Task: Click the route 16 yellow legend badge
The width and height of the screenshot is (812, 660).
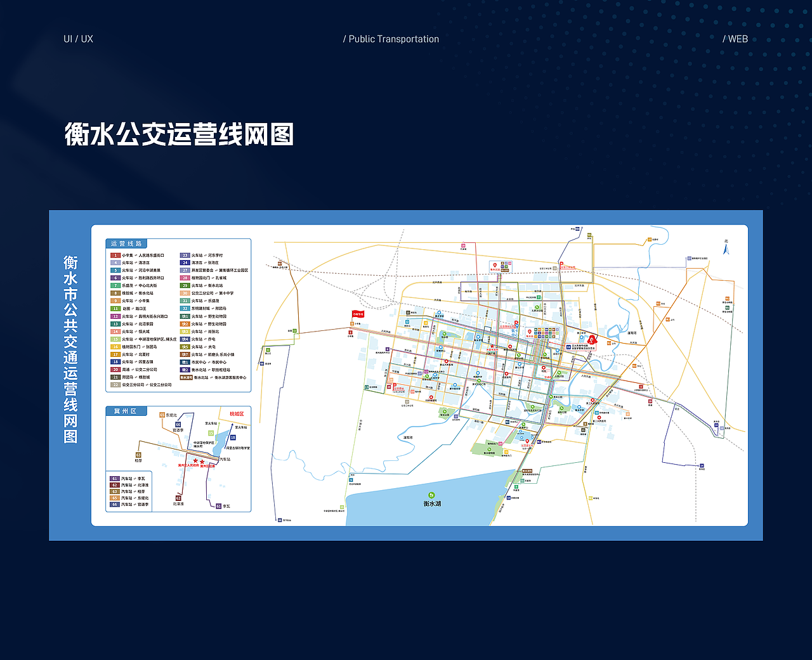Action: 115,347
